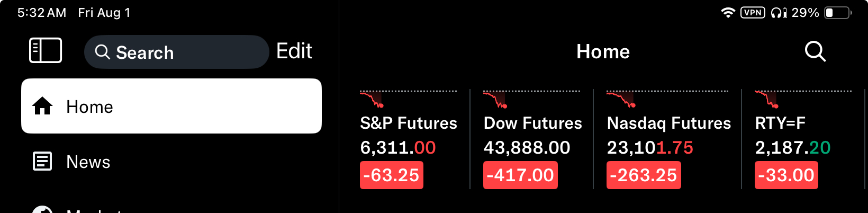Click the Search field in sidebar
Viewport: 868px width, 213px height.
pyautogui.click(x=176, y=52)
